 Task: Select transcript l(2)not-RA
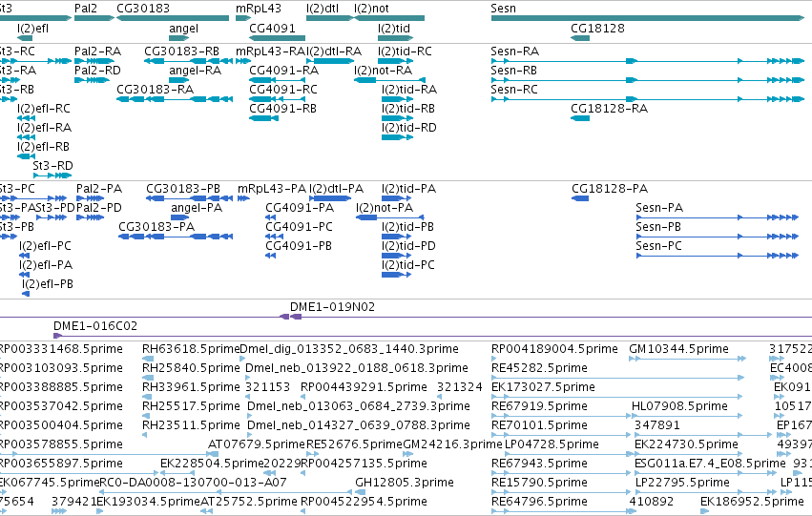click(x=389, y=80)
